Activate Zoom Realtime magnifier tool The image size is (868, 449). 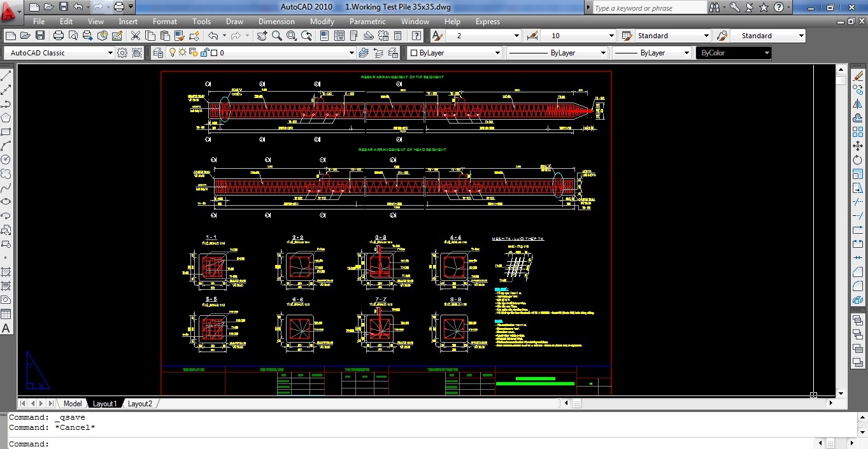(x=276, y=36)
